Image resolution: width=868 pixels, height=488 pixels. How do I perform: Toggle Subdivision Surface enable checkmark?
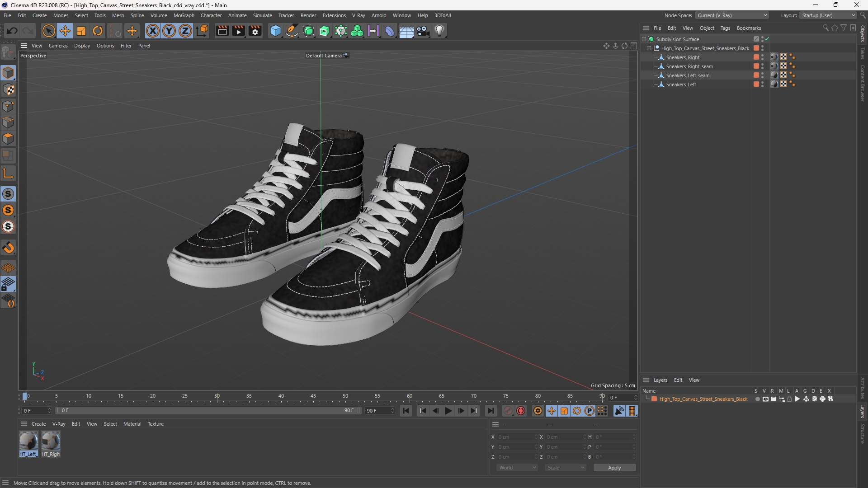click(767, 39)
